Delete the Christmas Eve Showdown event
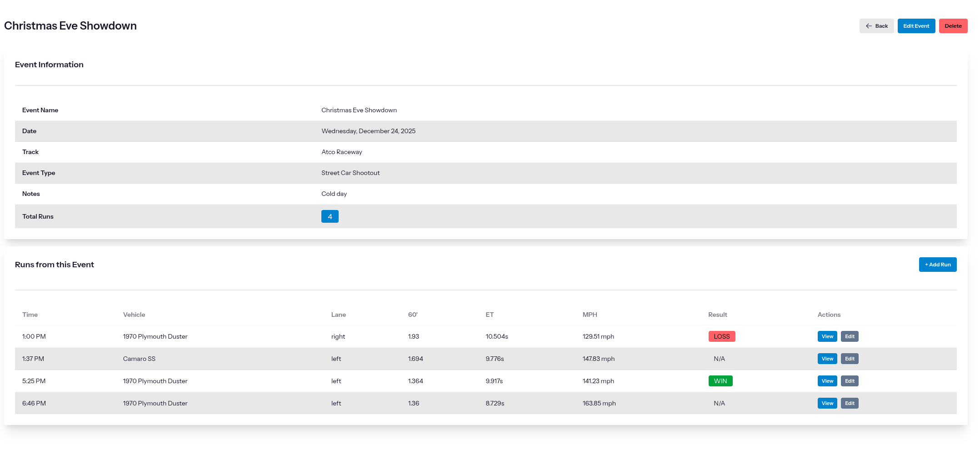This screenshot has height=450, width=980. pos(953,26)
